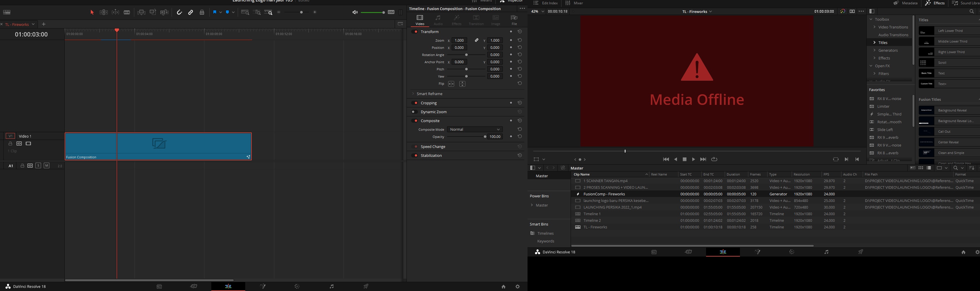Screen dimensions: 980x291
Task: Open the viewer TL - Fireworks dropdown
Action: (697, 12)
